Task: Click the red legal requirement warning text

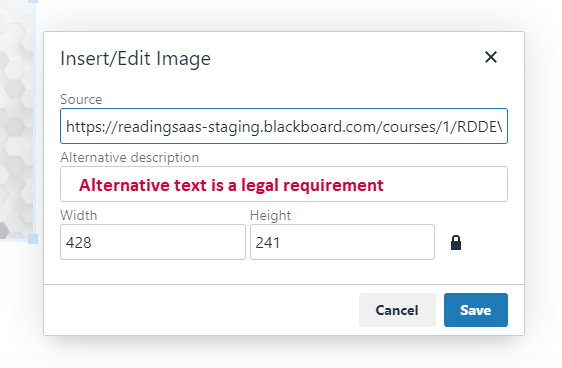Action: (x=231, y=185)
